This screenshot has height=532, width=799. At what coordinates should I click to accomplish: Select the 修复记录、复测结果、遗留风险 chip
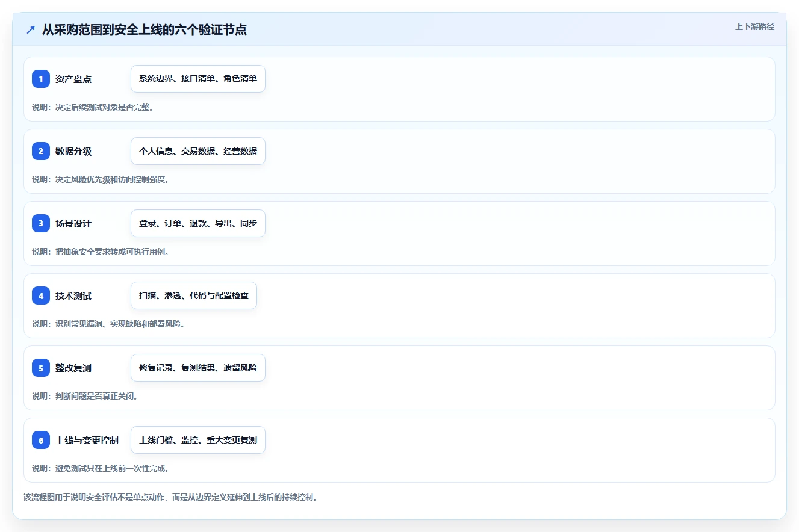[198, 368]
